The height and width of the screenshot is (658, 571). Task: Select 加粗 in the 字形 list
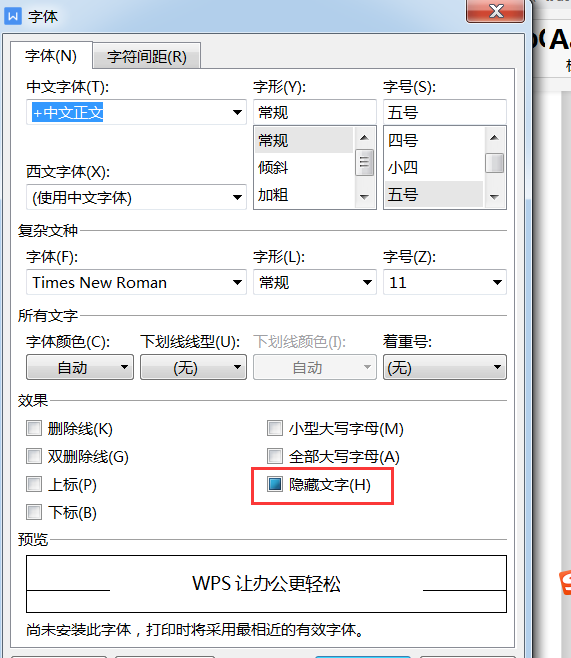click(x=304, y=195)
